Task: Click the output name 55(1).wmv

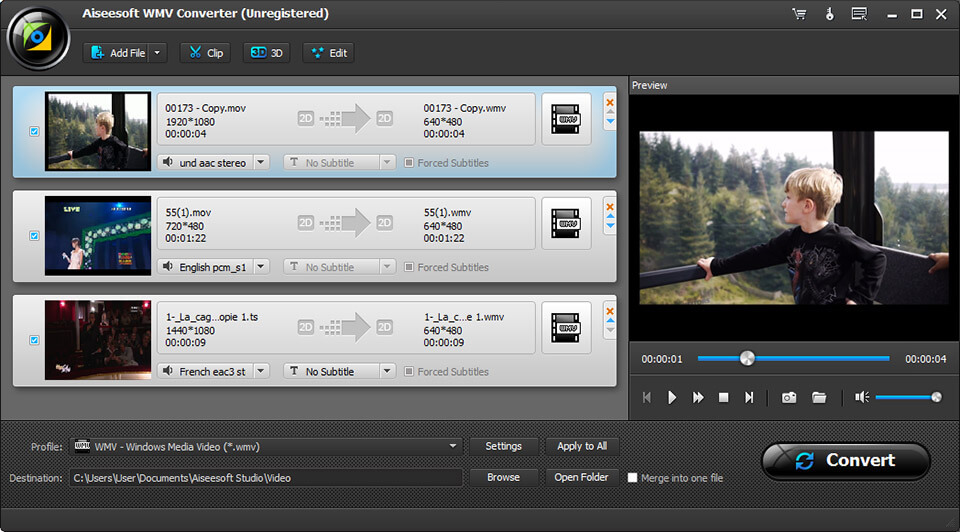Action: [x=448, y=212]
